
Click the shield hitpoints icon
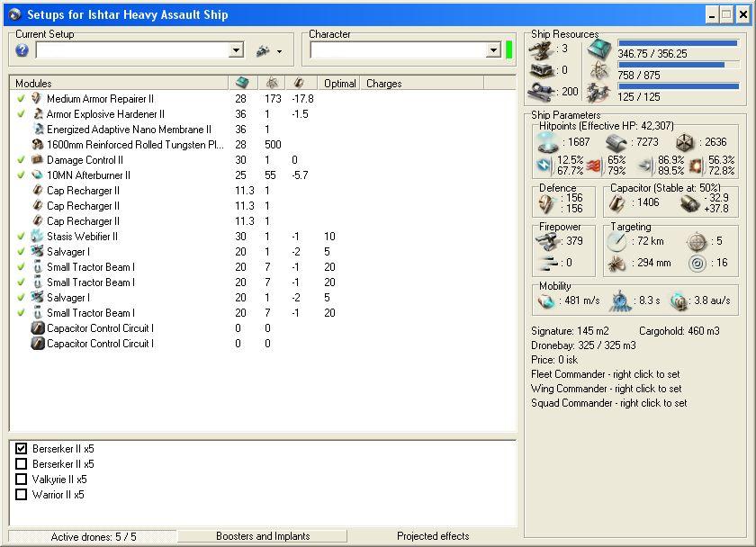(548, 142)
